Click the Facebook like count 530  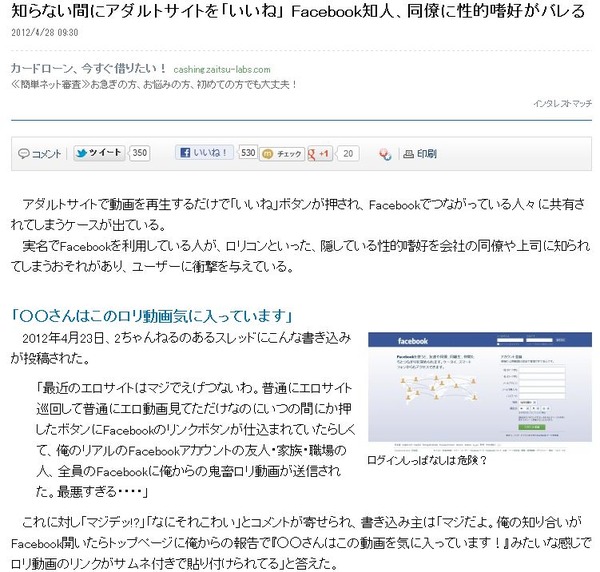tap(248, 153)
